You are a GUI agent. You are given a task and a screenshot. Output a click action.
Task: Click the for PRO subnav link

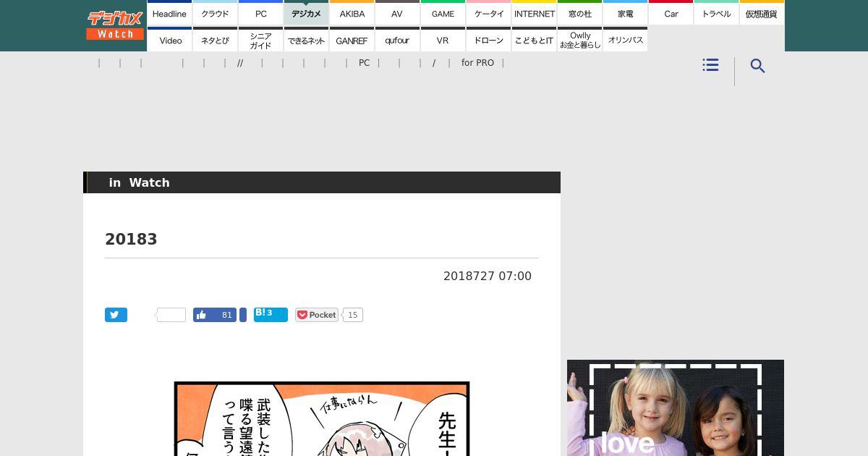477,63
